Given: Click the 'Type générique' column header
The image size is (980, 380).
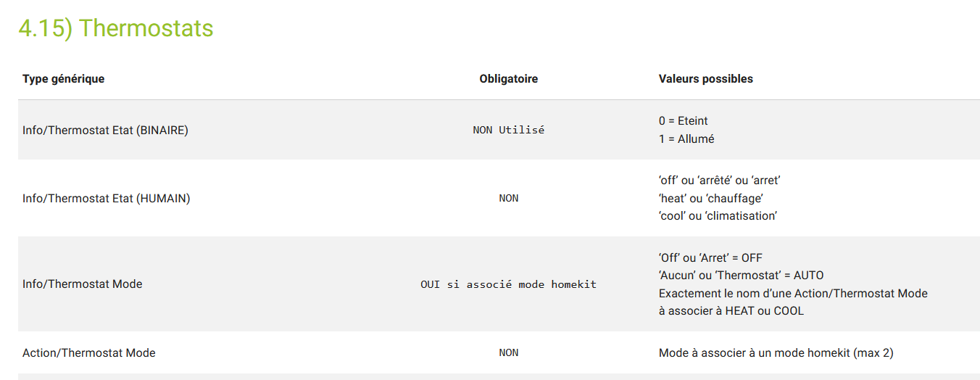Looking at the screenshot, I should (64, 79).
